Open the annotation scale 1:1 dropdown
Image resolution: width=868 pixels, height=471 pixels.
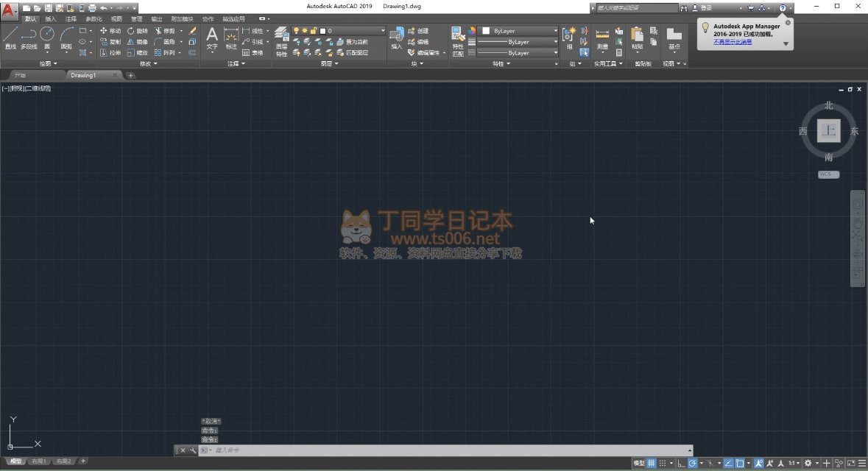(x=794, y=464)
